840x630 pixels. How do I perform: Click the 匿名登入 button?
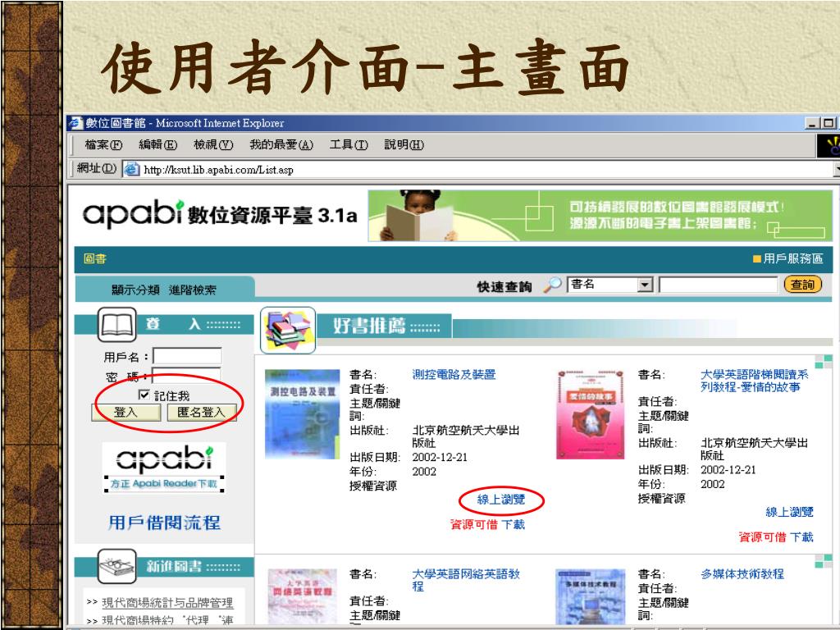[x=202, y=413]
